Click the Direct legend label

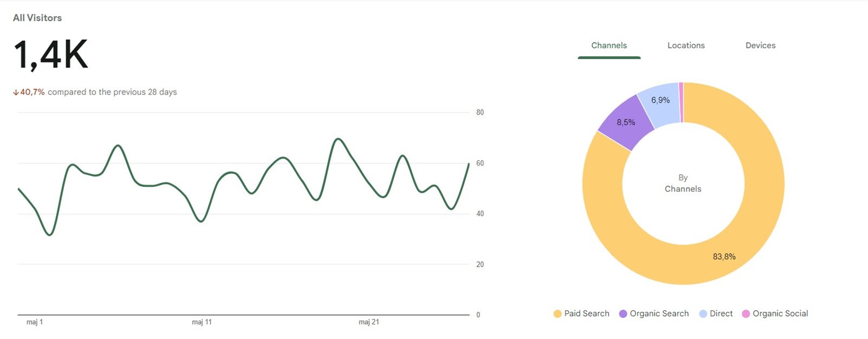(x=721, y=313)
